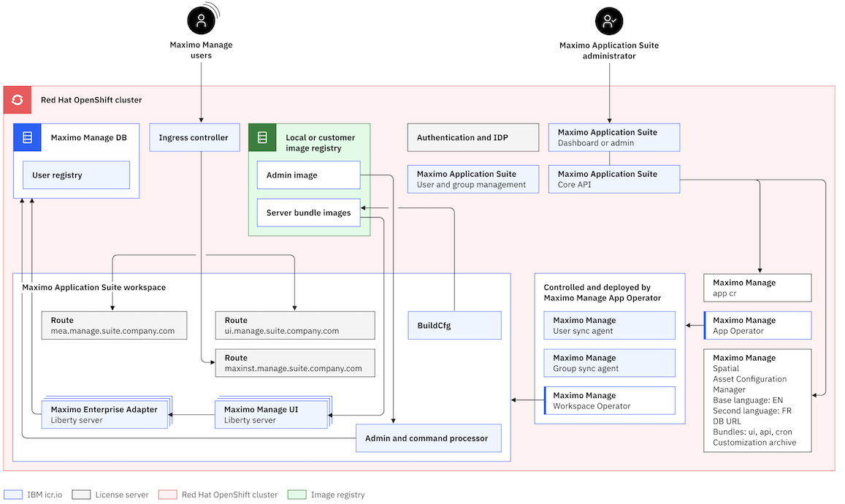Click the Maximo Application Suite administrator icon
Image resolution: width=845 pixels, height=504 pixels.
(609, 21)
